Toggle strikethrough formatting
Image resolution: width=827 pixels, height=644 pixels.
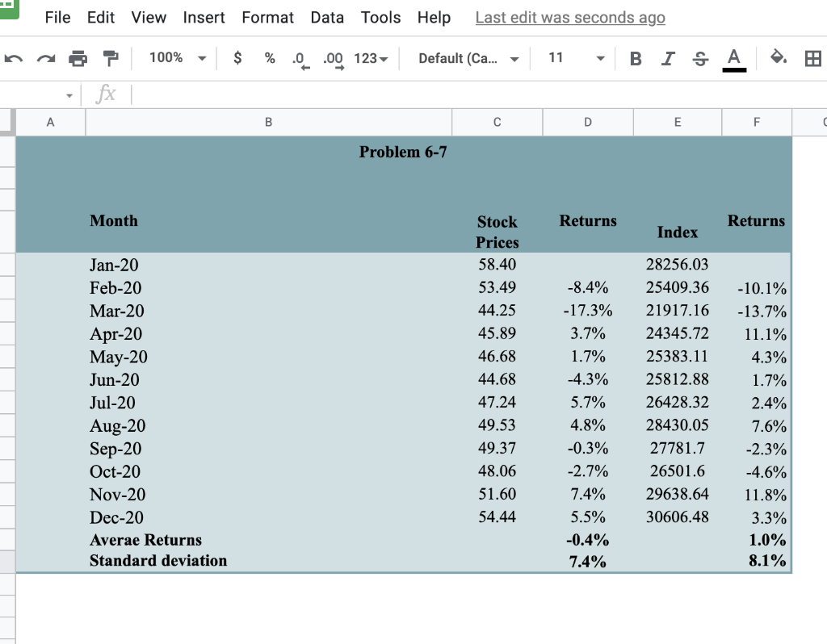(x=699, y=58)
